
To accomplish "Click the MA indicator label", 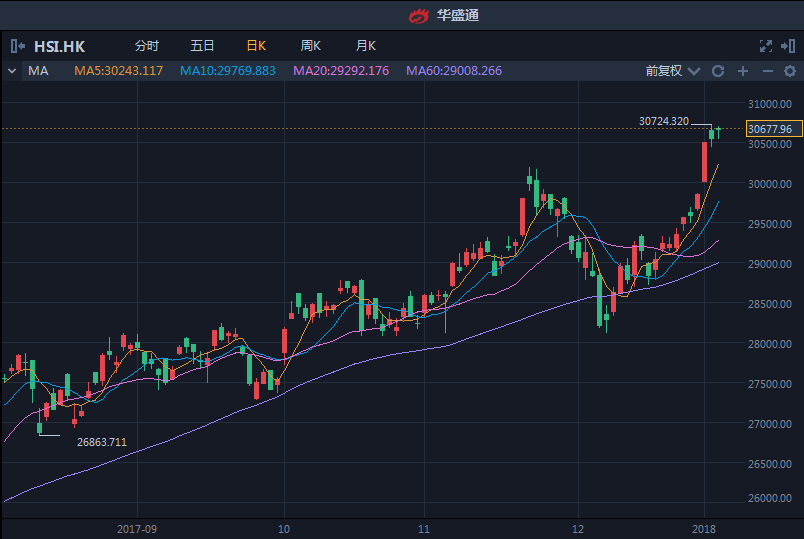I will 38,71.
